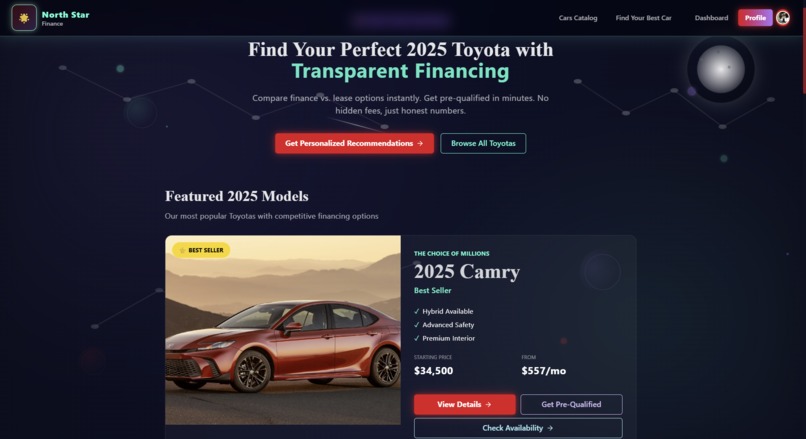Click the Premium Interior checkmark icon
This screenshot has width=806, height=439.
416,338
